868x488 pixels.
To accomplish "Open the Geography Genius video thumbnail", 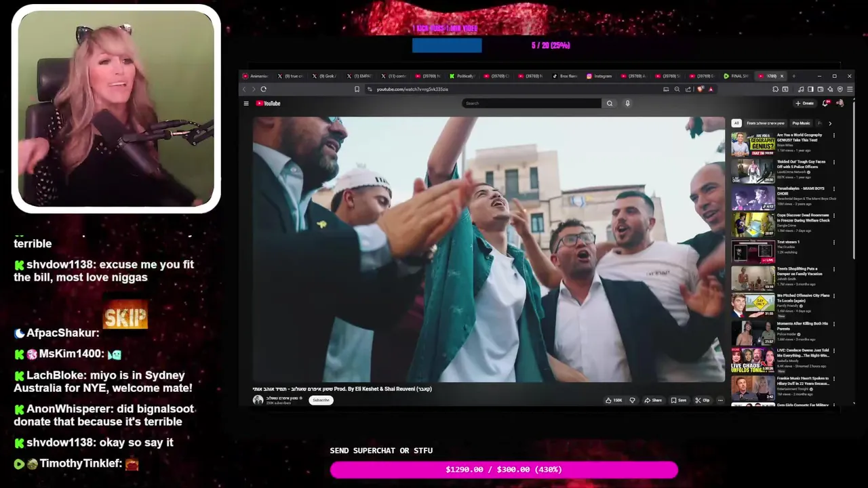I will pyautogui.click(x=753, y=143).
